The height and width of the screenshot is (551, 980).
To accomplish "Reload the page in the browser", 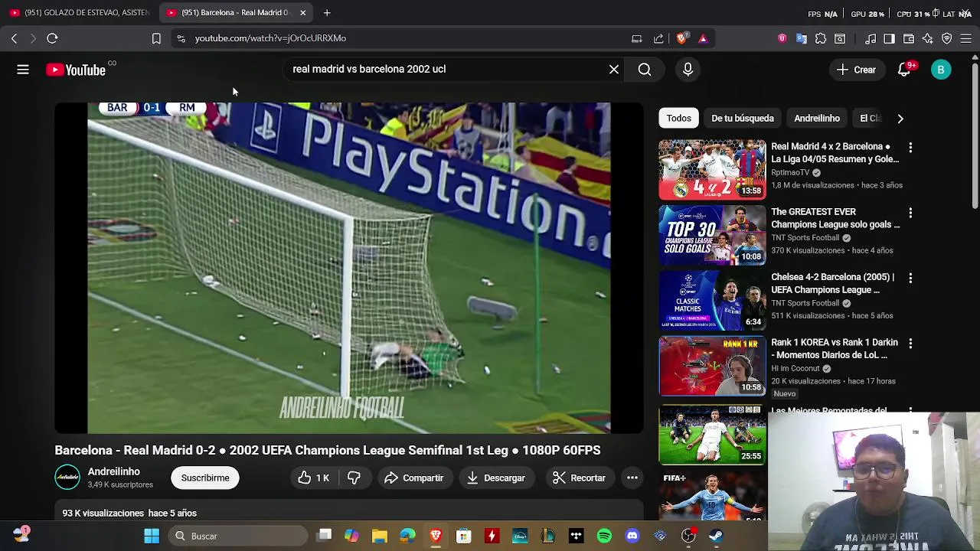I will [52, 38].
